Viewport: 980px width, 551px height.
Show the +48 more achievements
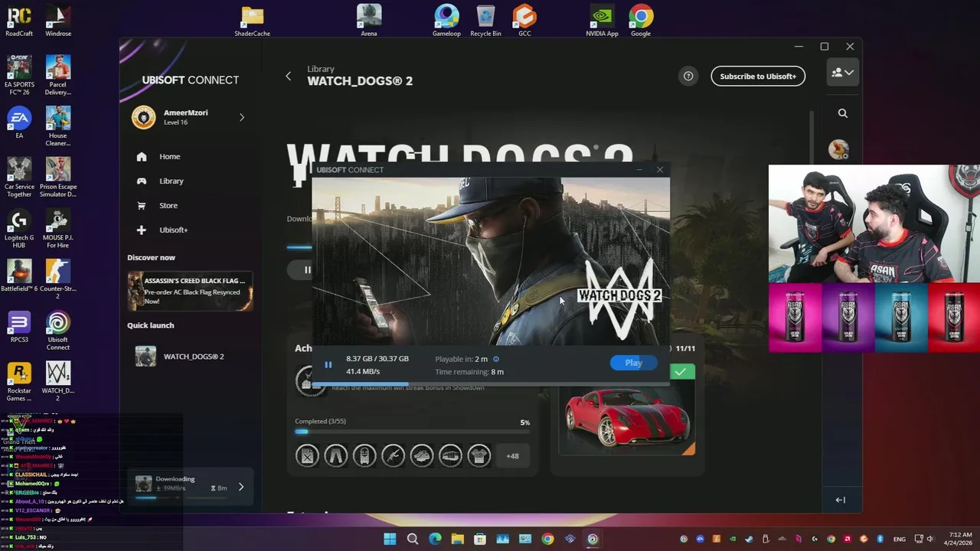coord(512,456)
